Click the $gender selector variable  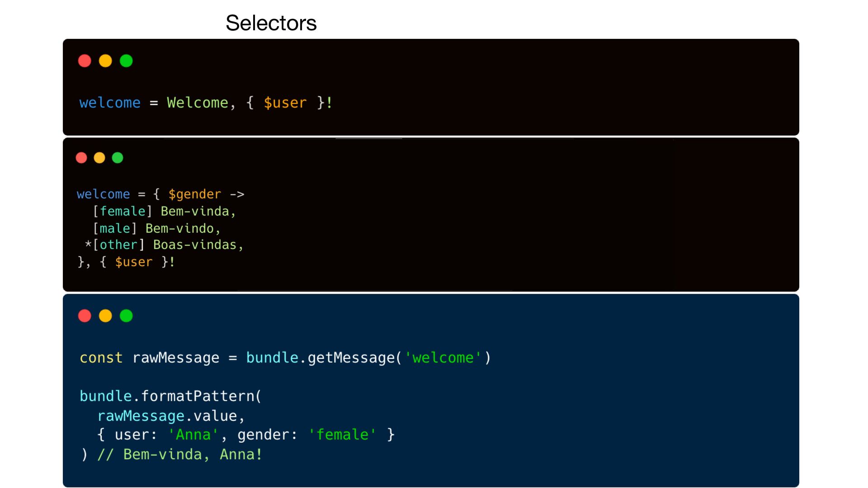195,194
